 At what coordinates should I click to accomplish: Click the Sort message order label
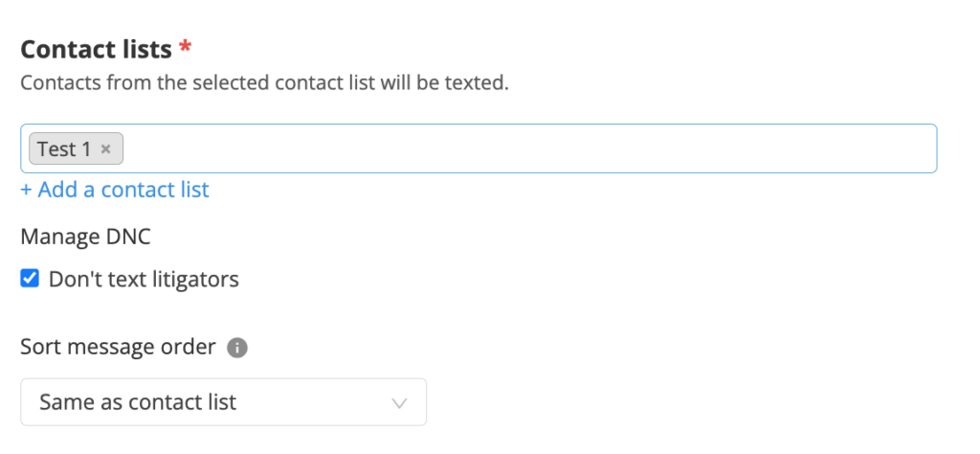[118, 347]
